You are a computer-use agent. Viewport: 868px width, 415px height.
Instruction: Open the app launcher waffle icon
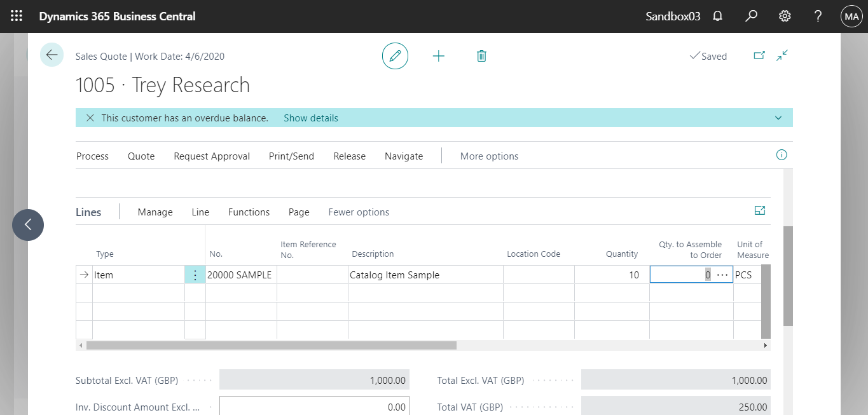[x=17, y=17]
